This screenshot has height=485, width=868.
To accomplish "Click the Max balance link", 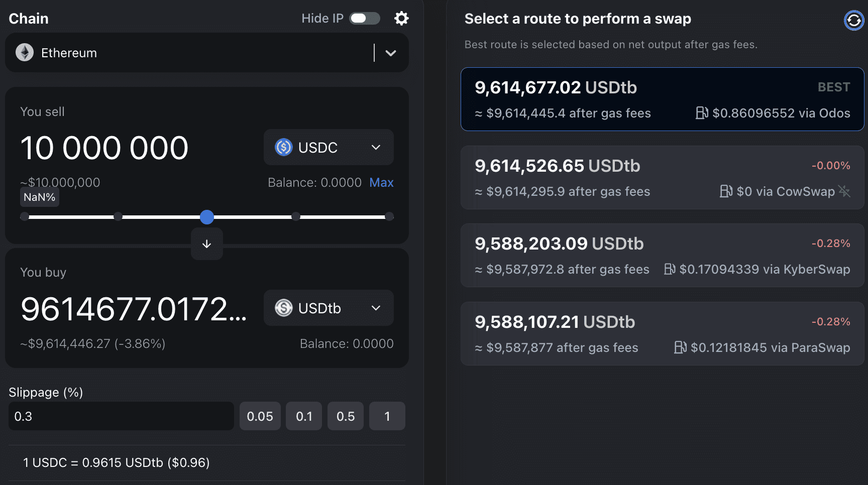I will [x=381, y=183].
